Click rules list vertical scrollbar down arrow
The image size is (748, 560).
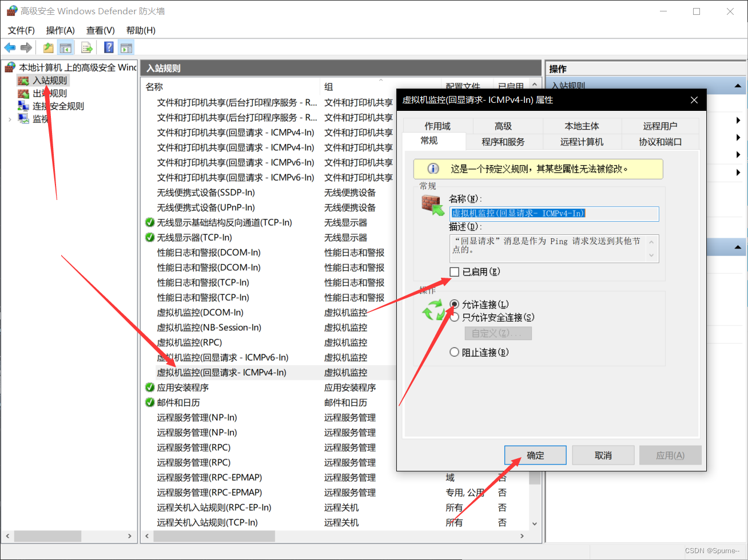534,523
